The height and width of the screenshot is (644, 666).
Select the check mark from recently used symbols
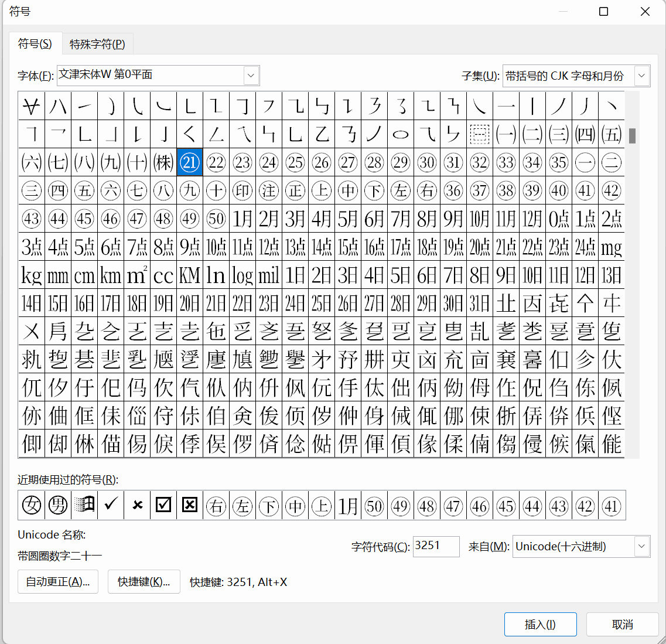(110, 505)
